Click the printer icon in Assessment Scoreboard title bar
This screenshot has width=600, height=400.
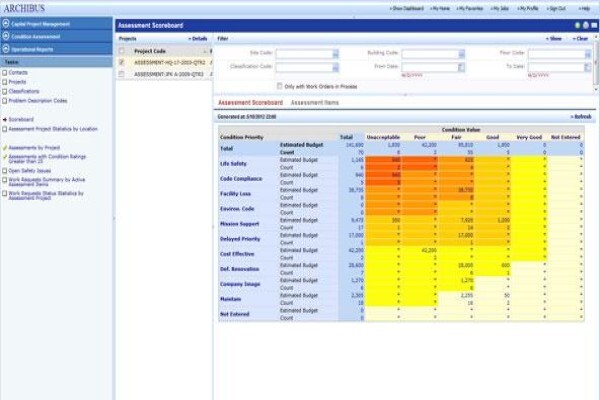pos(585,25)
